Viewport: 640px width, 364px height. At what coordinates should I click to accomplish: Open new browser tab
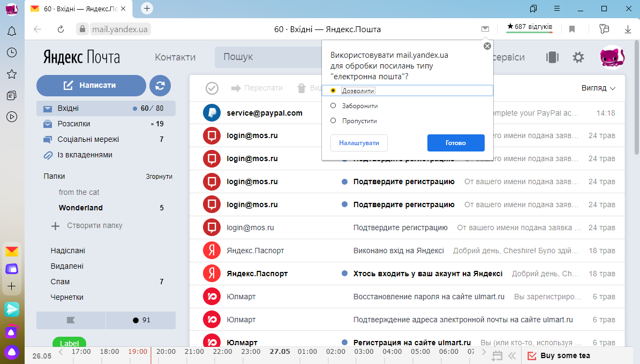click(147, 8)
